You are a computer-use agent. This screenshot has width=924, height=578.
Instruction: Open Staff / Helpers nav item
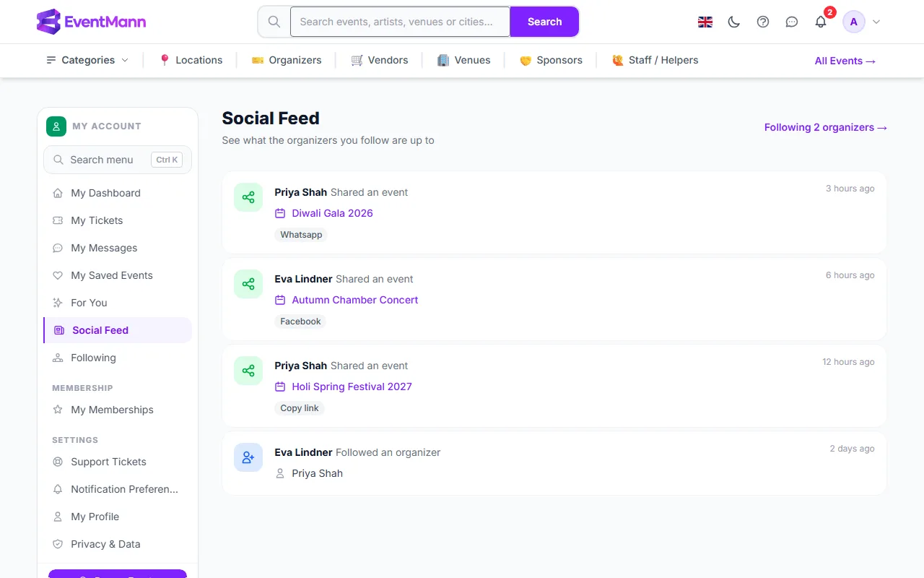[x=655, y=60]
